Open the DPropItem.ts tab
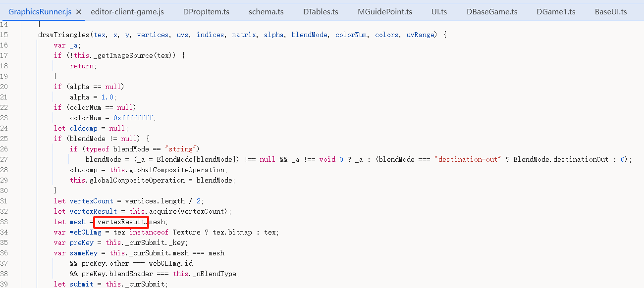 206,11
